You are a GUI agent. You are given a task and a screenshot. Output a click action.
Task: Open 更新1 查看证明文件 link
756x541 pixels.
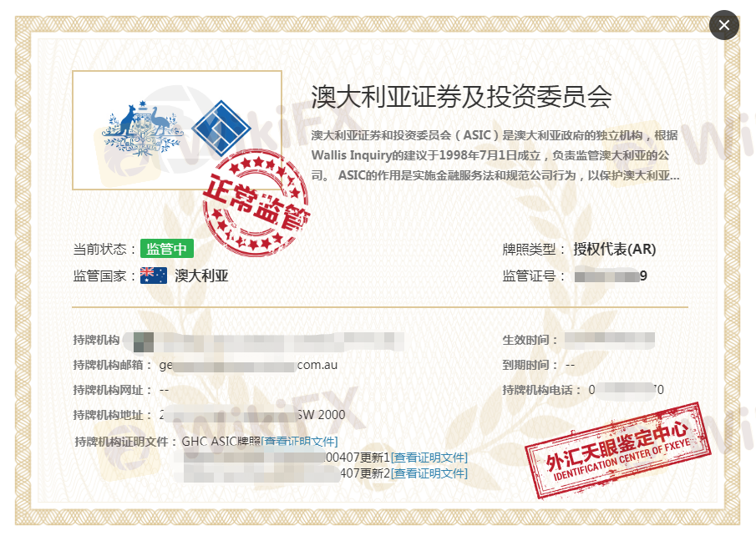tap(430, 458)
